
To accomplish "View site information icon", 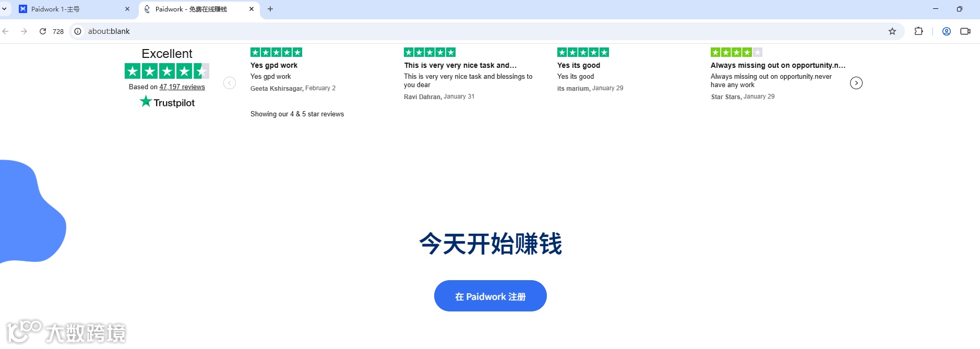I will pyautogui.click(x=78, y=31).
